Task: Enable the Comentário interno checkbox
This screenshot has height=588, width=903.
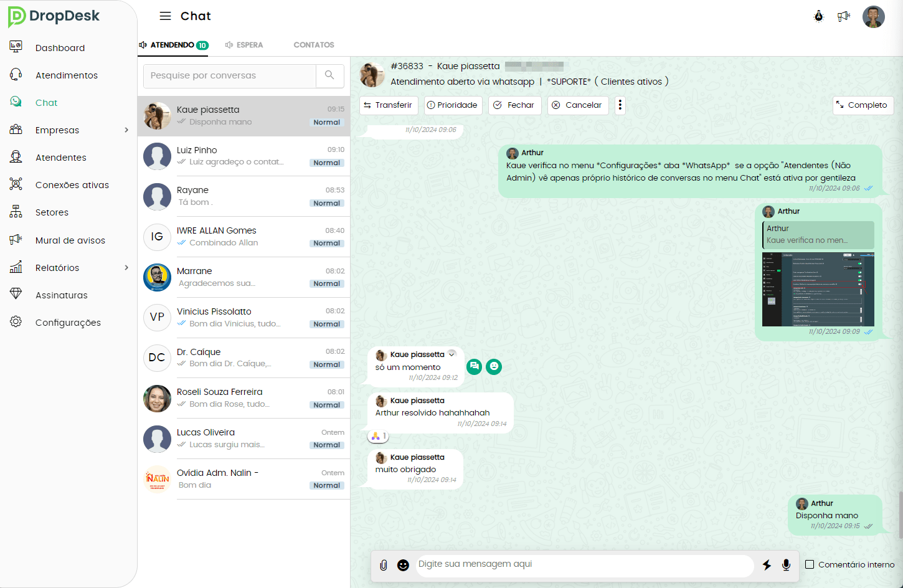Action: click(x=810, y=564)
